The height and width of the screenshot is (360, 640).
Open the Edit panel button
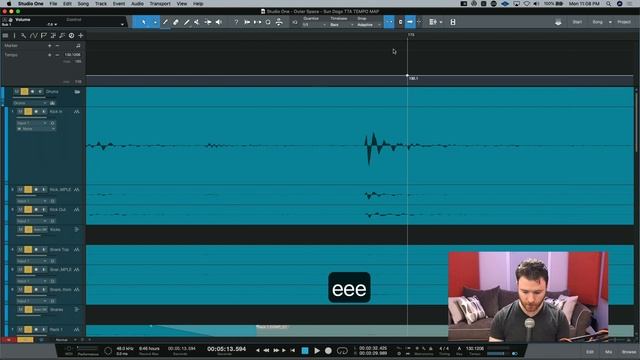point(590,352)
